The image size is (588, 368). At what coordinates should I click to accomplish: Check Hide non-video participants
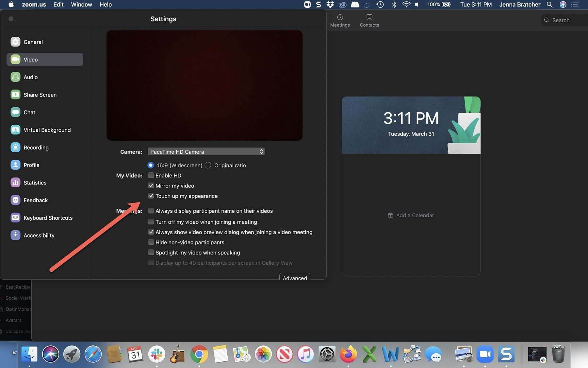point(151,242)
